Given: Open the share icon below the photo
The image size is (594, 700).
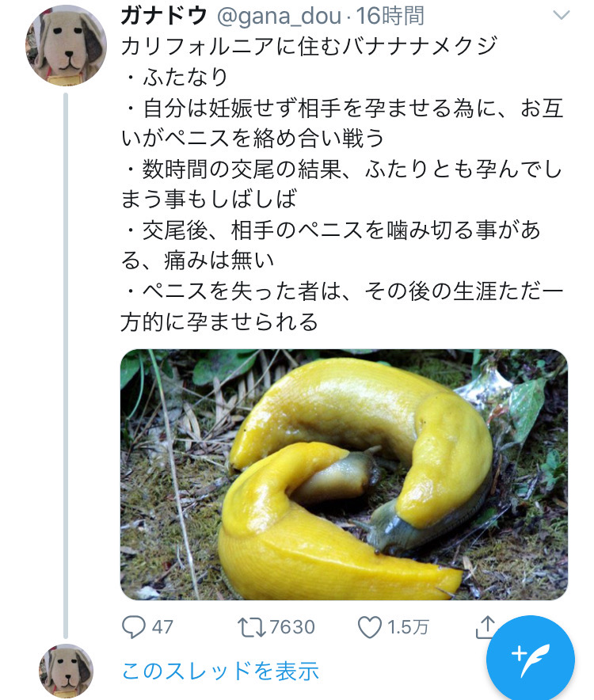Looking at the screenshot, I should [x=485, y=627].
